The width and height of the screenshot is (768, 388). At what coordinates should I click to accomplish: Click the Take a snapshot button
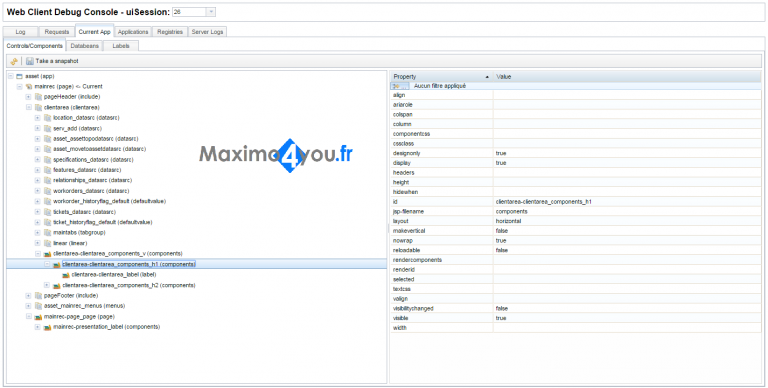click(52, 61)
